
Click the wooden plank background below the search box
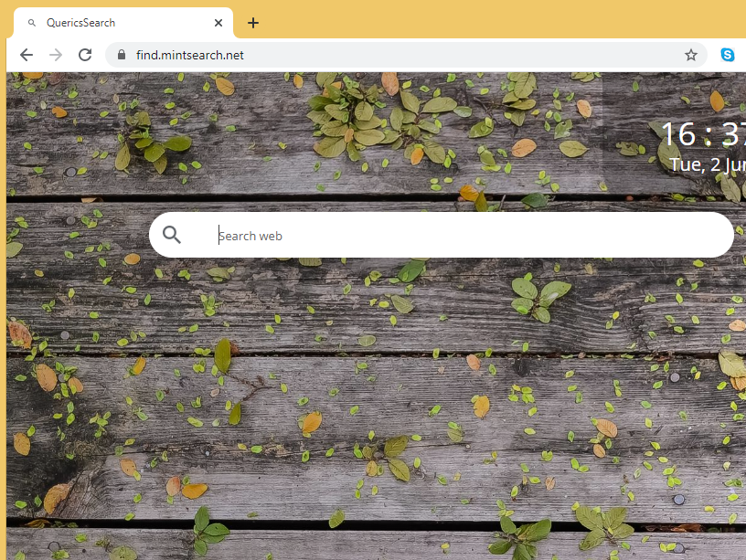[366, 411]
